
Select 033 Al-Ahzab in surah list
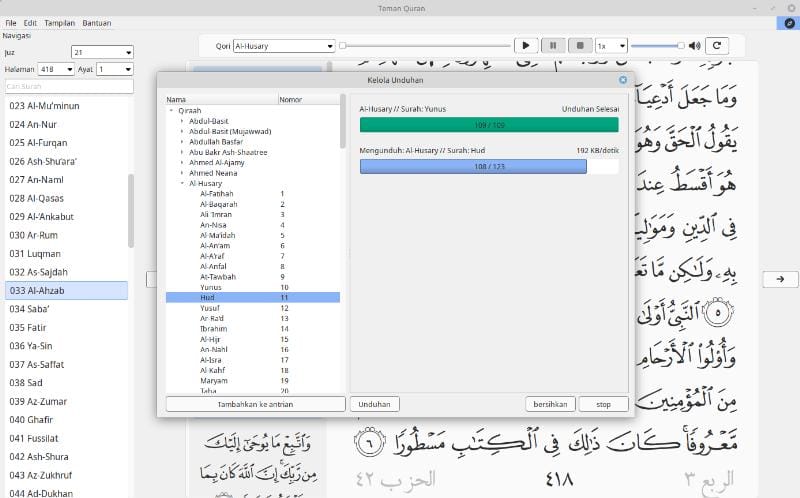66,290
